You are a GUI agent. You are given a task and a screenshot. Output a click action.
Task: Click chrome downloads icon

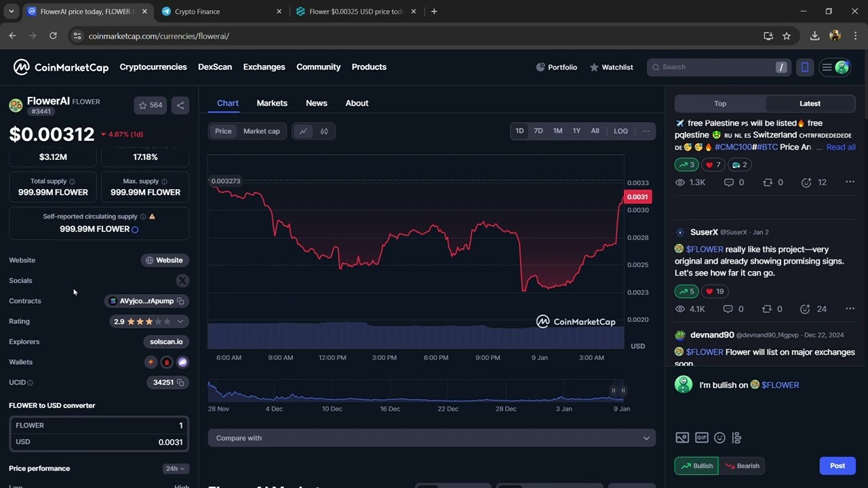pos(814,36)
